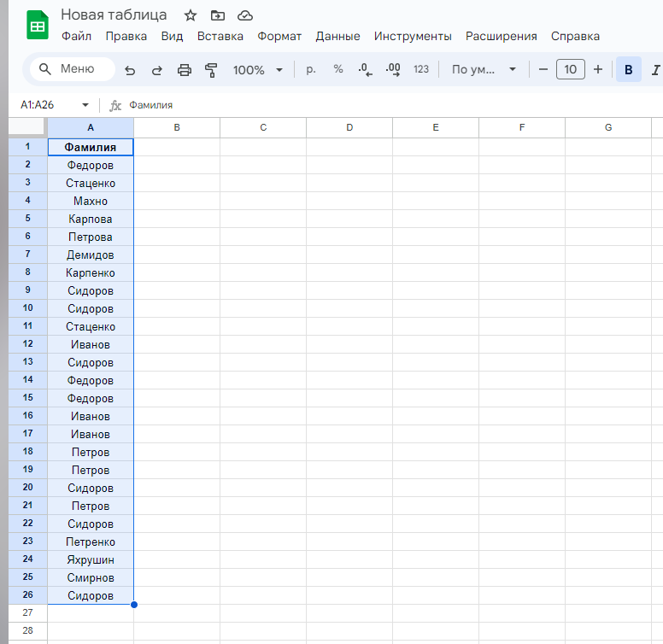Apply percent number format
The image size is (663, 644).
[x=338, y=69]
